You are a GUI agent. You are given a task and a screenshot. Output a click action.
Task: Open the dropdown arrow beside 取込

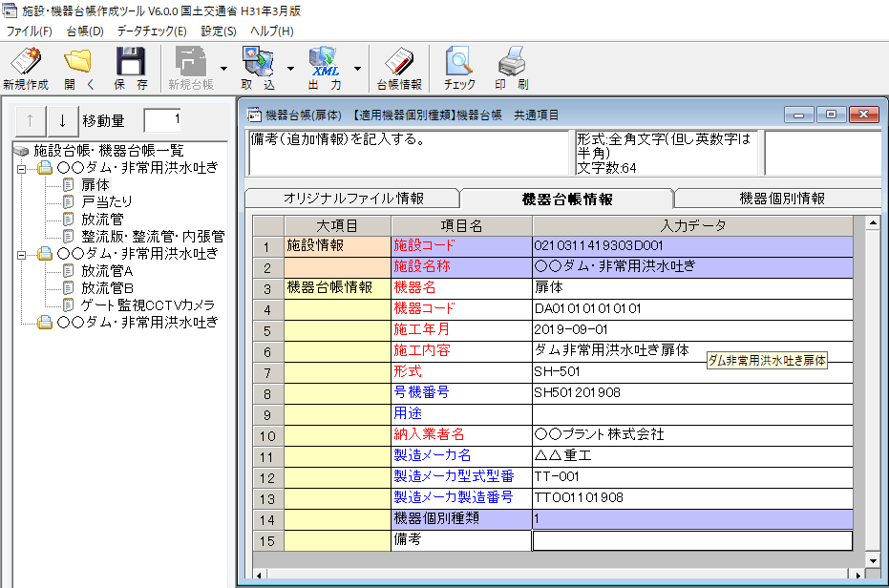(x=289, y=69)
